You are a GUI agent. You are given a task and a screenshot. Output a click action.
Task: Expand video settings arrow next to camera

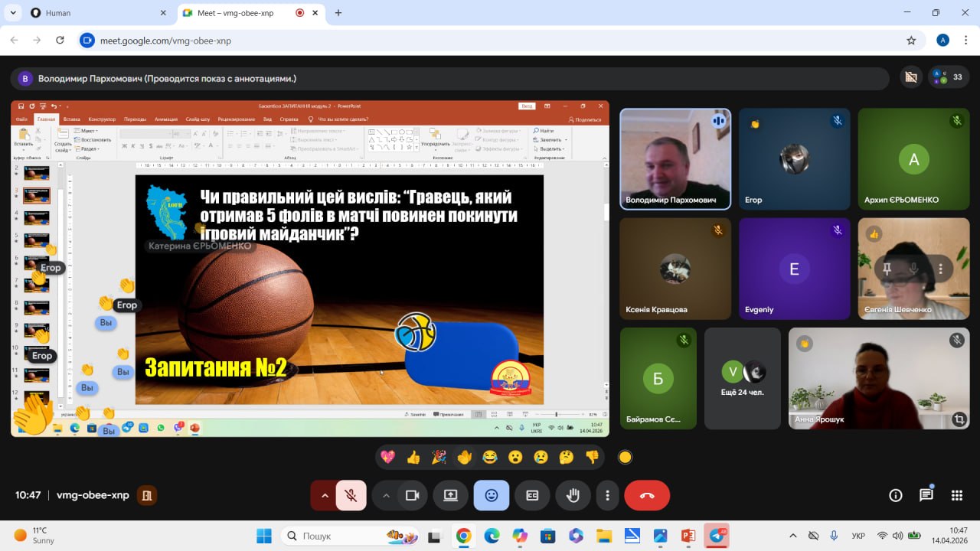386,495
